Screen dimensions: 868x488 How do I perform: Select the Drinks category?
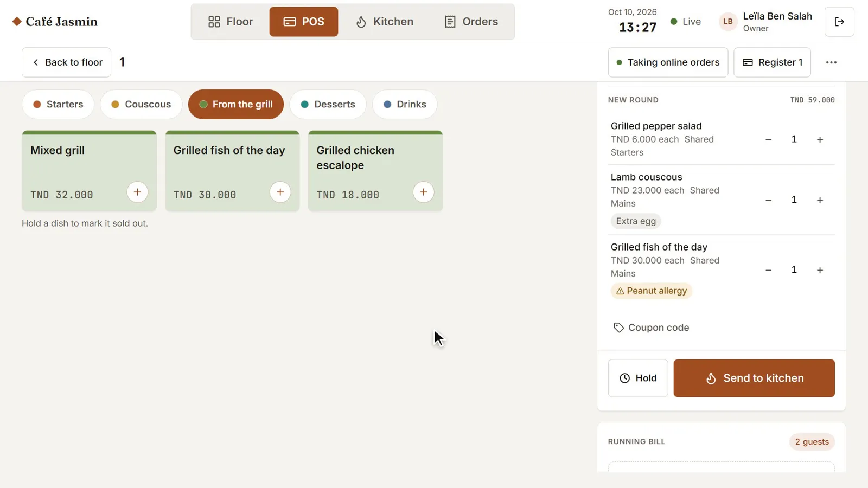coord(405,104)
